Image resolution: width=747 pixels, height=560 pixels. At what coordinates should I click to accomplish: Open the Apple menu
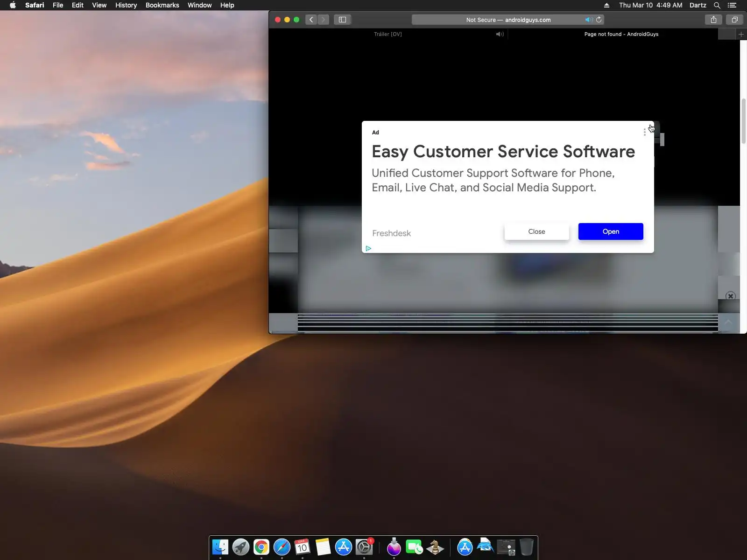coord(13,5)
